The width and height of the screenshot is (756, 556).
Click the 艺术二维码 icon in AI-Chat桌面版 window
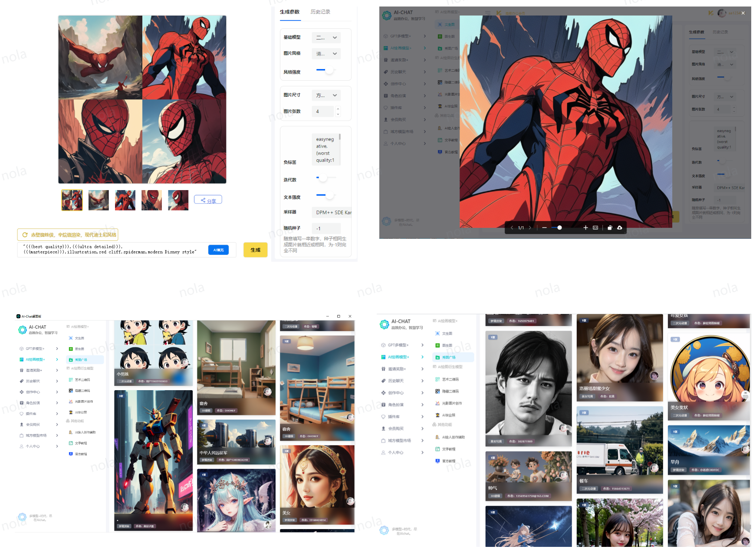click(x=71, y=380)
